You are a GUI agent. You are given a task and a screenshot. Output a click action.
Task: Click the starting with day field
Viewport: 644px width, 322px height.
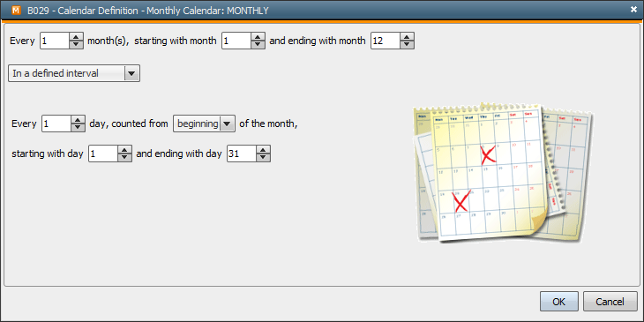(x=103, y=154)
